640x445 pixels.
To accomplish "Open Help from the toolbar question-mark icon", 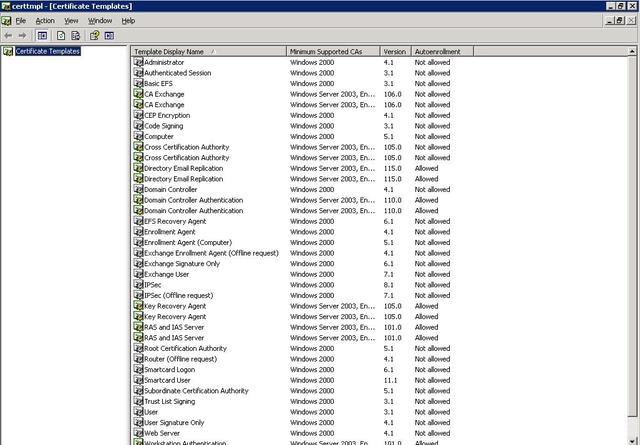I will pos(94,36).
